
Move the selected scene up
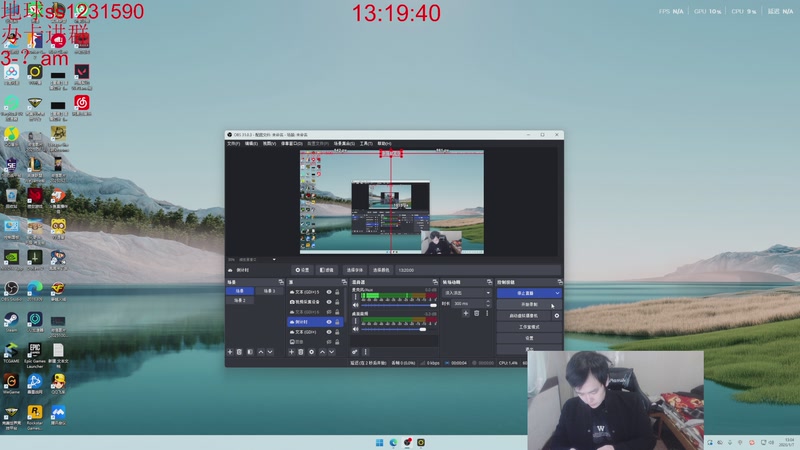click(261, 352)
